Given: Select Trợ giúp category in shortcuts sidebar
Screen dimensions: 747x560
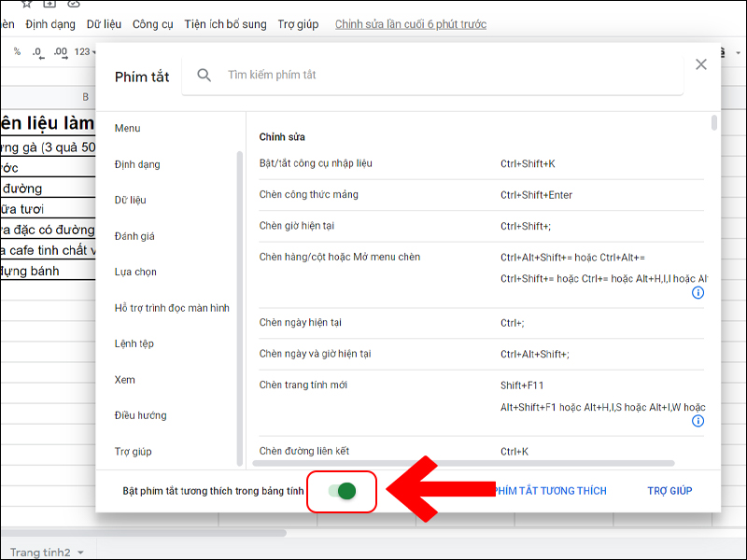Looking at the screenshot, I should (x=133, y=452).
